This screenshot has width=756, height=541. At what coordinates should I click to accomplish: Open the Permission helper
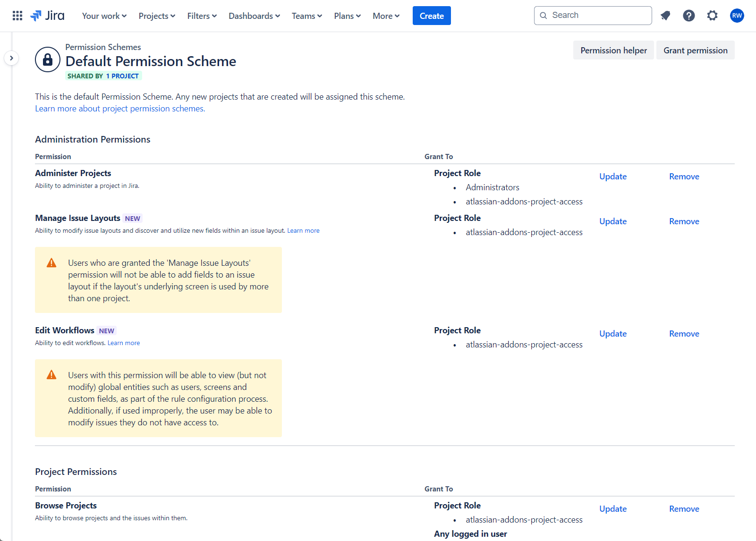point(613,50)
